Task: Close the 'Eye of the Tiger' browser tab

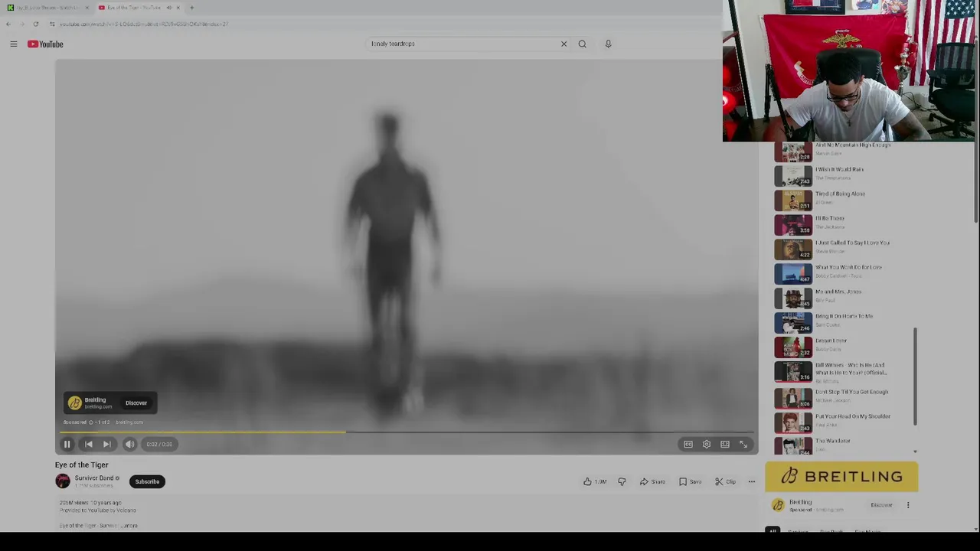Action: pyautogui.click(x=178, y=8)
